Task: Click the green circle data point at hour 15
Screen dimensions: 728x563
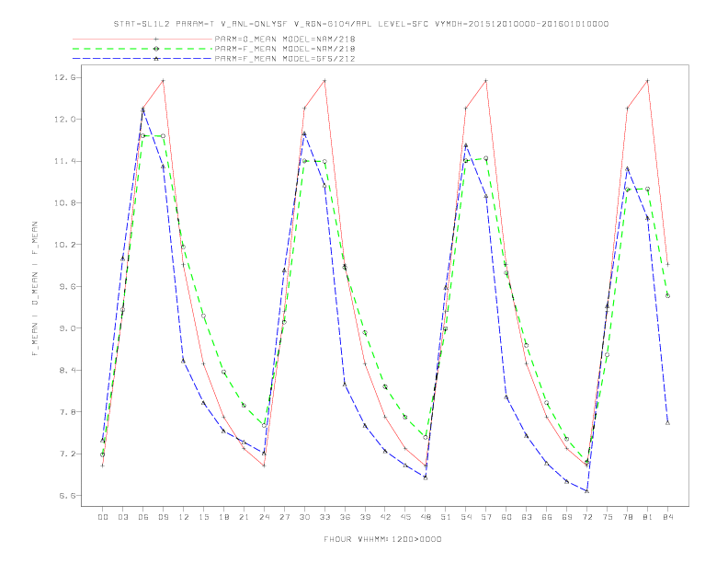Action: click(203, 316)
